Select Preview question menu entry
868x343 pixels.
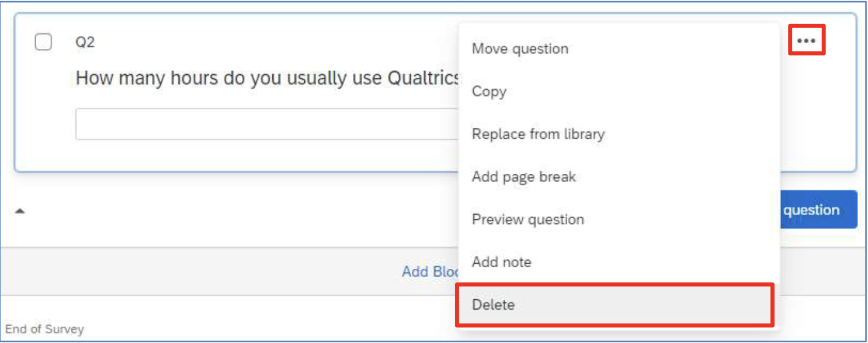point(619,219)
